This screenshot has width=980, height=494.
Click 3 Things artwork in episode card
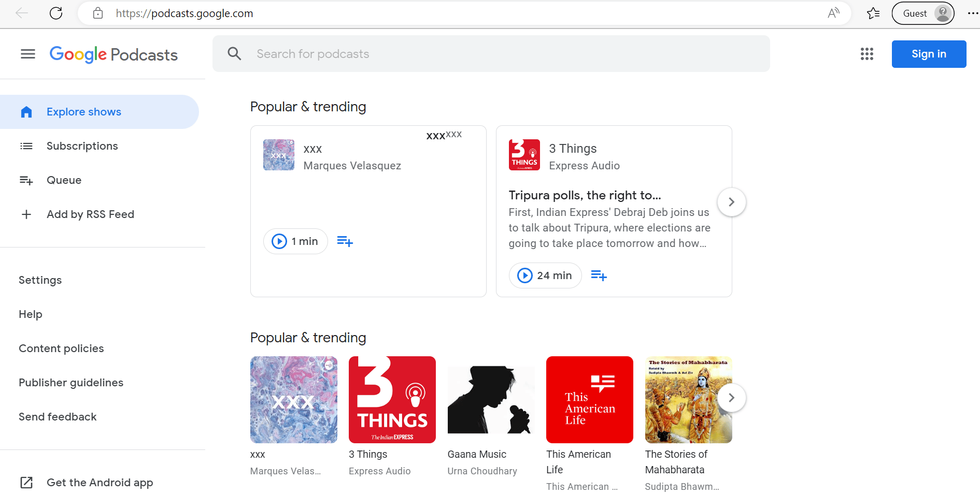(x=524, y=155)
